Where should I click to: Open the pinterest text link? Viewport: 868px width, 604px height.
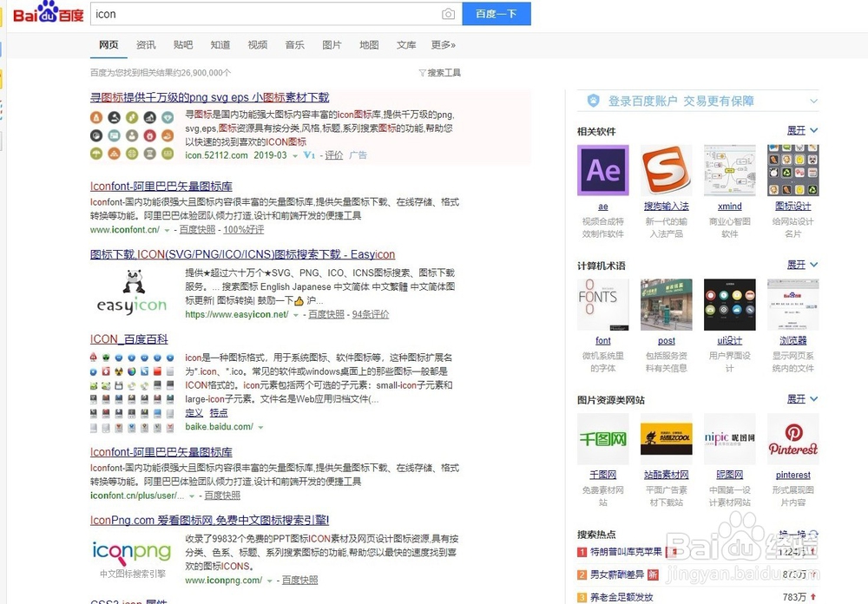coord(792,475)
